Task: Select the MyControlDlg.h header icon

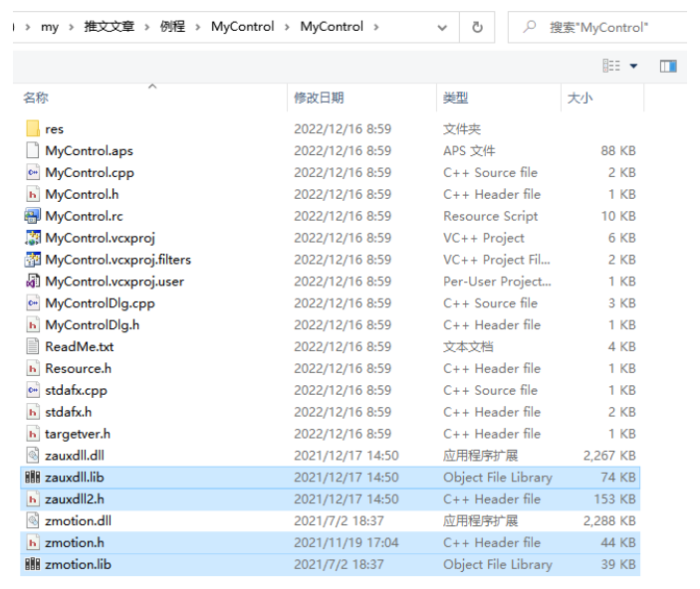Action: pos(33,325)
